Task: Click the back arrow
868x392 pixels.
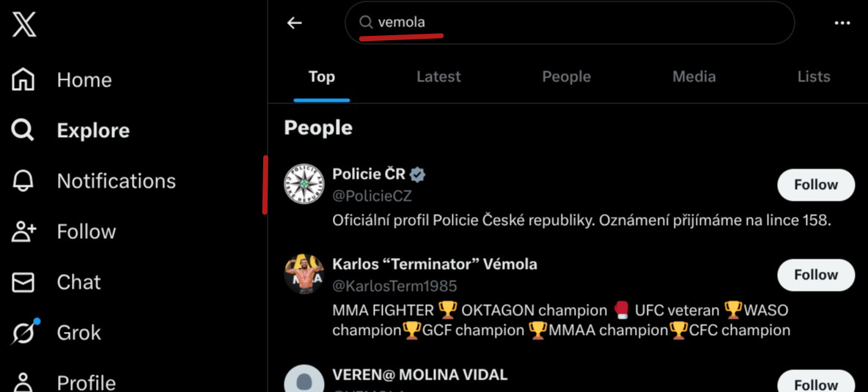Action: 295,23
